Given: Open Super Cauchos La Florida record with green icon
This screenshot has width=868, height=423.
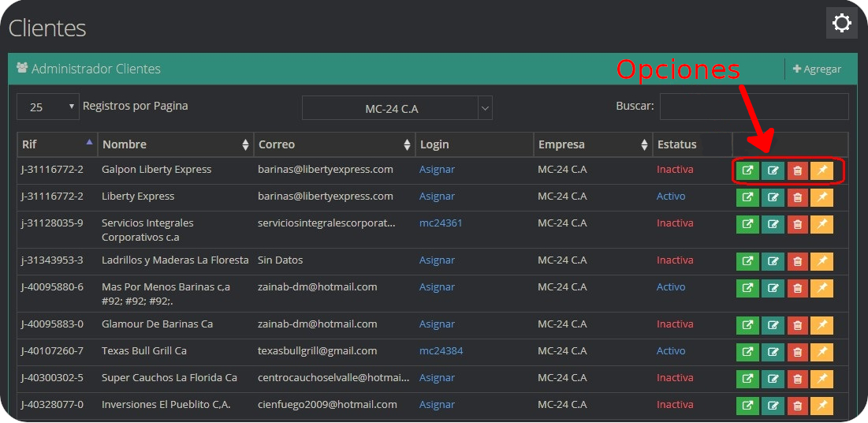Looking at the screenshot, I should click(x=747, y=379).
